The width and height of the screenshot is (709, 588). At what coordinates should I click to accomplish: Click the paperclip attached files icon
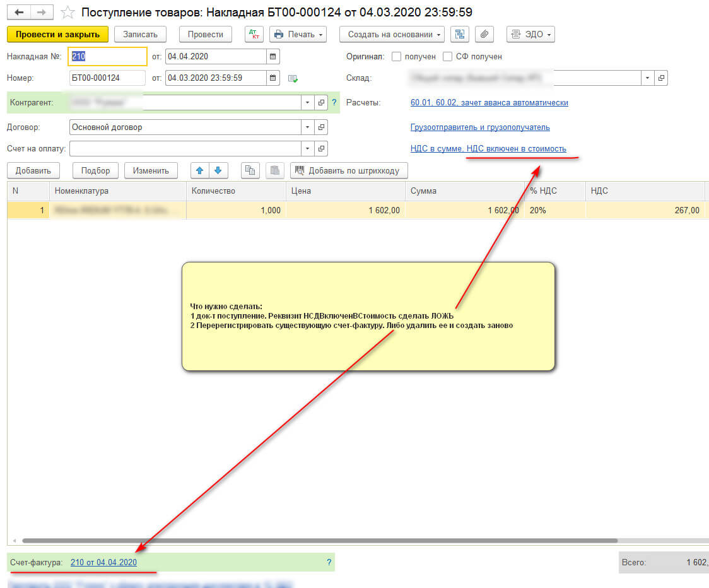(484, 34)
